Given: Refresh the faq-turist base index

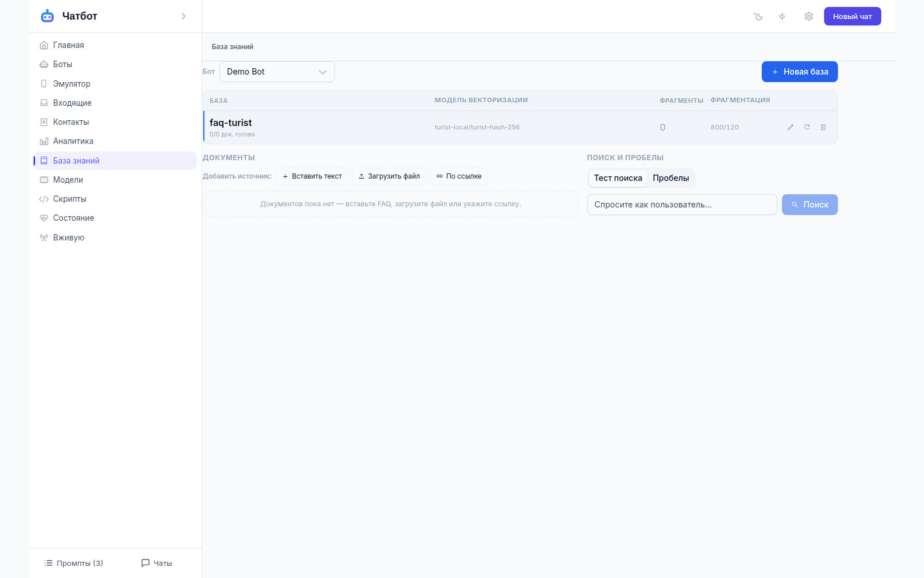Looking at the screenshot, I should pos(807,127).
